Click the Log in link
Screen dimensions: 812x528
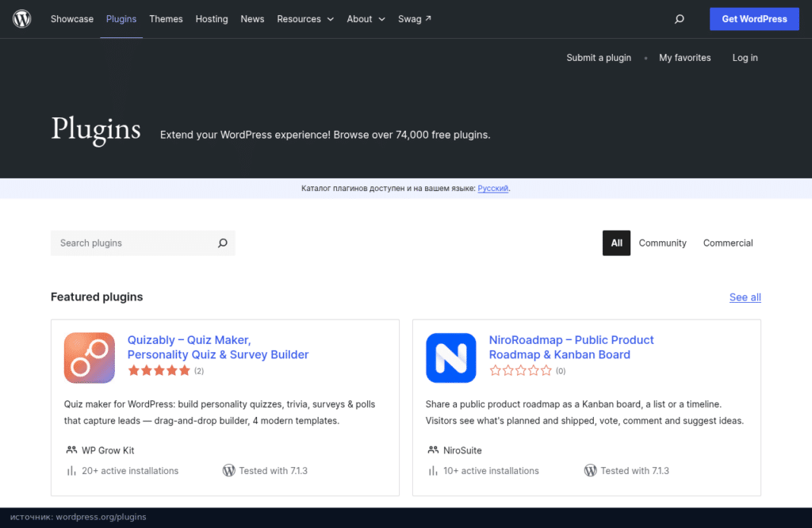tap(745, 57)
